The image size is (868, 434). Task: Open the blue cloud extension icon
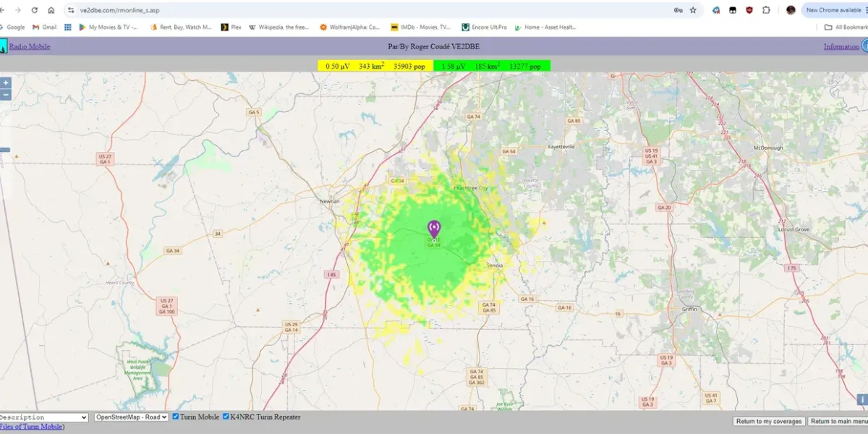716,10
